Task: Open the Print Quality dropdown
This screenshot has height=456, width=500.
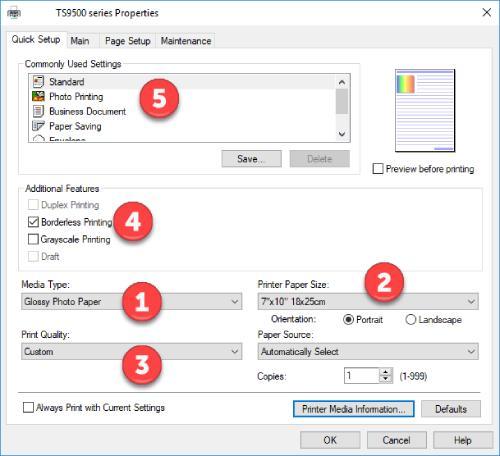Action: tap(131, 351)
